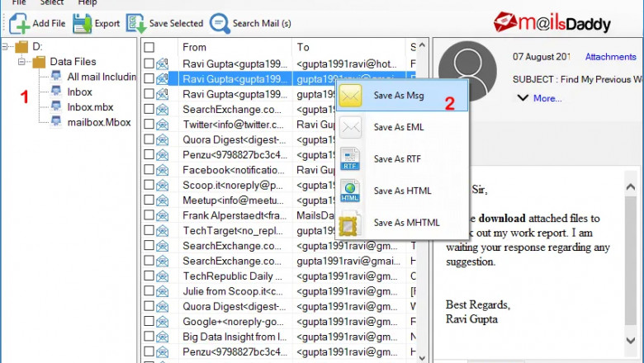Expand the More... details chevron
This screenshot has width=644, height=363.
coord(523,98)
